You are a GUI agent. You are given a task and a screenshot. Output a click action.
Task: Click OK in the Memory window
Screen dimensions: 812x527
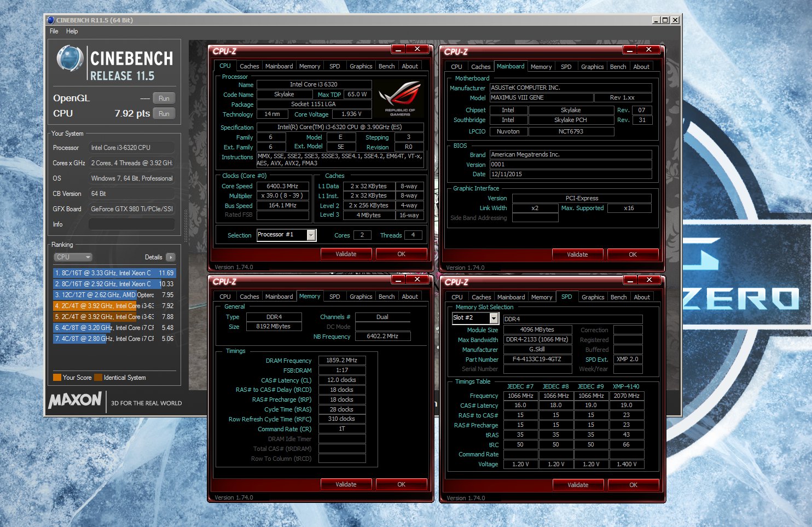401,484
